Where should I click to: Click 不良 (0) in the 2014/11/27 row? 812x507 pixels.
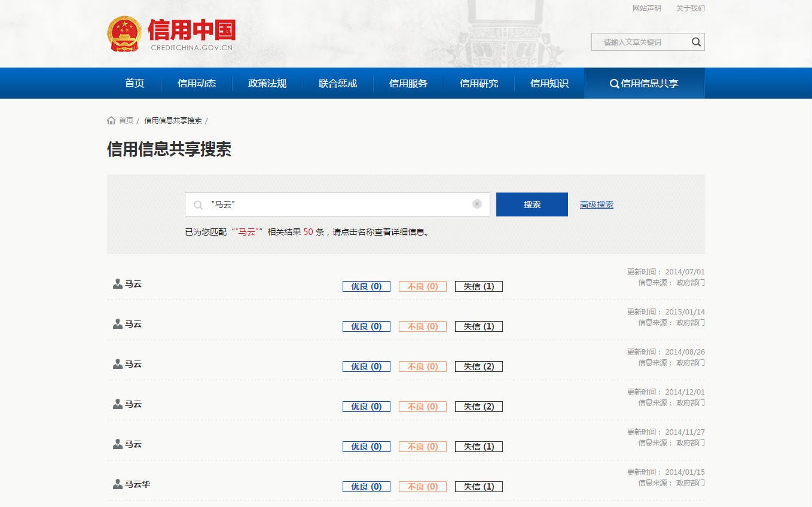coord(423,447)
